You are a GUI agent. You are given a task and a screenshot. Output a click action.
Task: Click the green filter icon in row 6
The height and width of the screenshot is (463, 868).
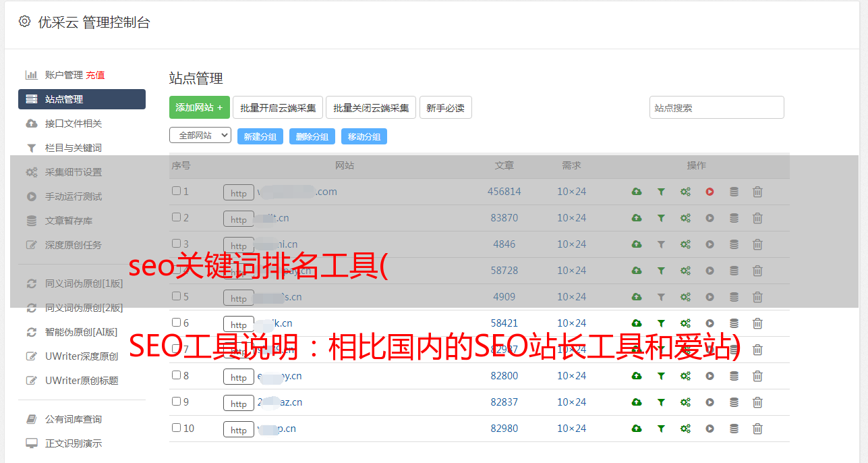click(661, 323)
